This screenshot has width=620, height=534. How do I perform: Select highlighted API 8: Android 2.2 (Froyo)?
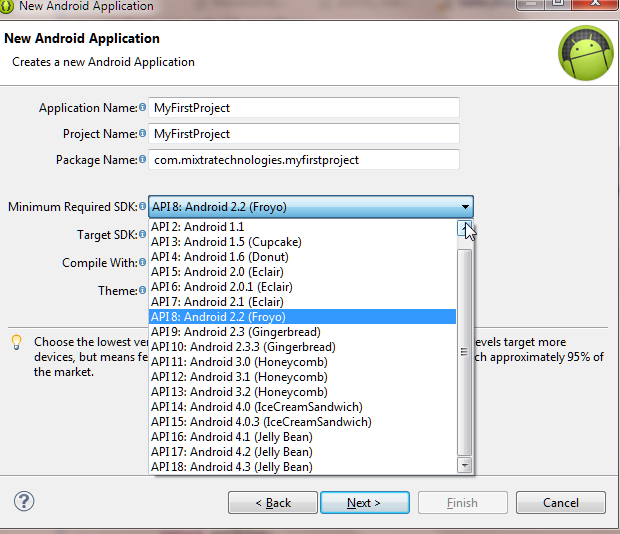(x=302, y=317)
